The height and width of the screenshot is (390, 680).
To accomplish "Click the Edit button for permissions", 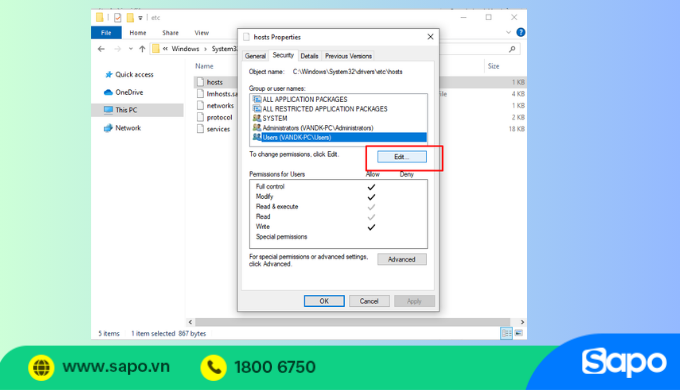I will pyautogui.click(x=402, y=157).
